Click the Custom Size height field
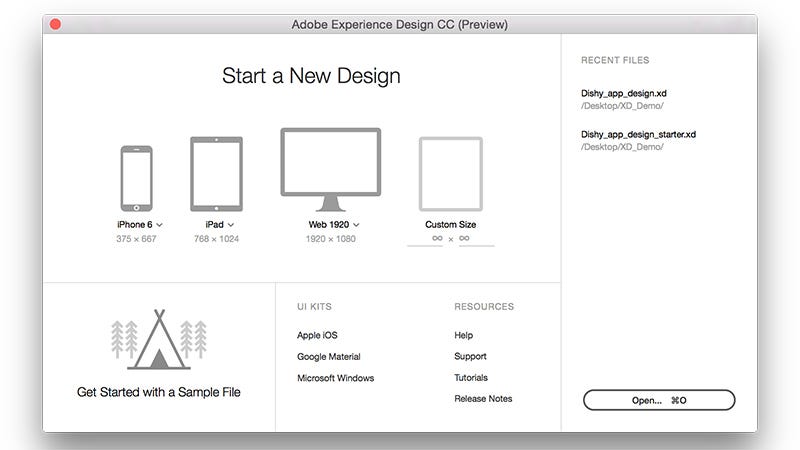 pyautogui.click(x=477, y=239)
